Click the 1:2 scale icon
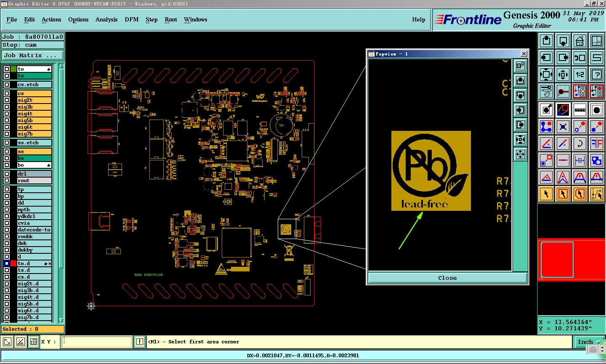Viewport: 606px width, 364px height. click(580, 74)
